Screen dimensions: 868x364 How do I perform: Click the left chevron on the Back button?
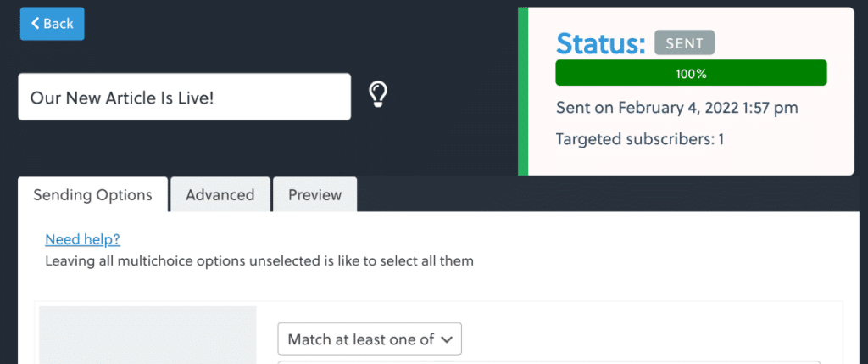36,23
